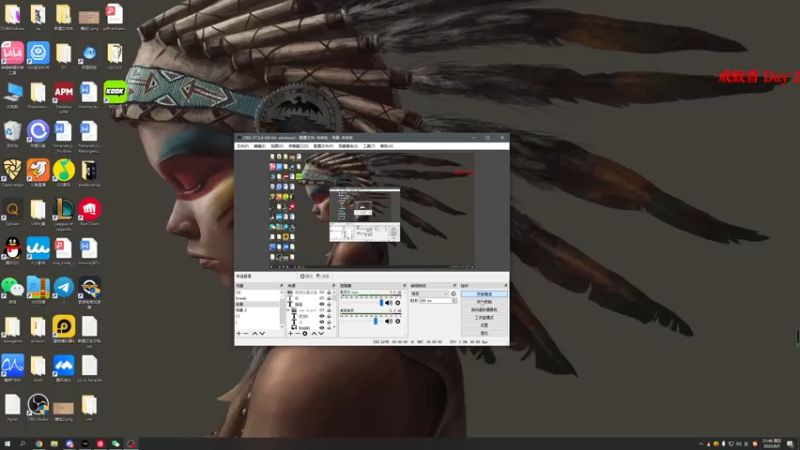Open the 编辑 (Edit) menu in OBS

(260, 146)
